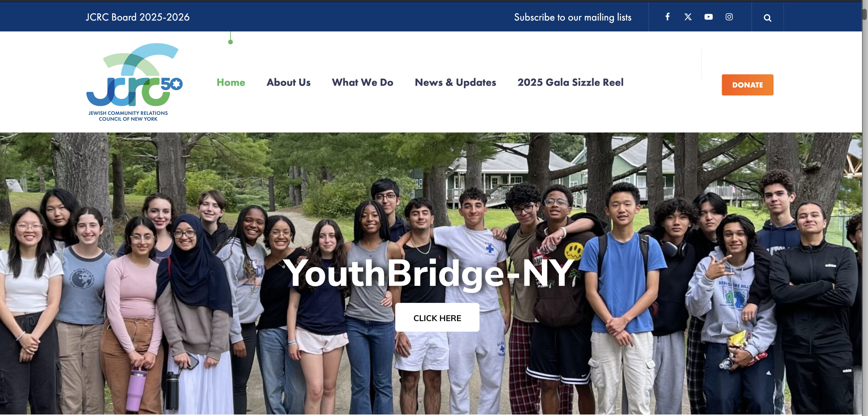Click the YouthBridge group photo banner
The image size is (868, 416).
[431, 274]
